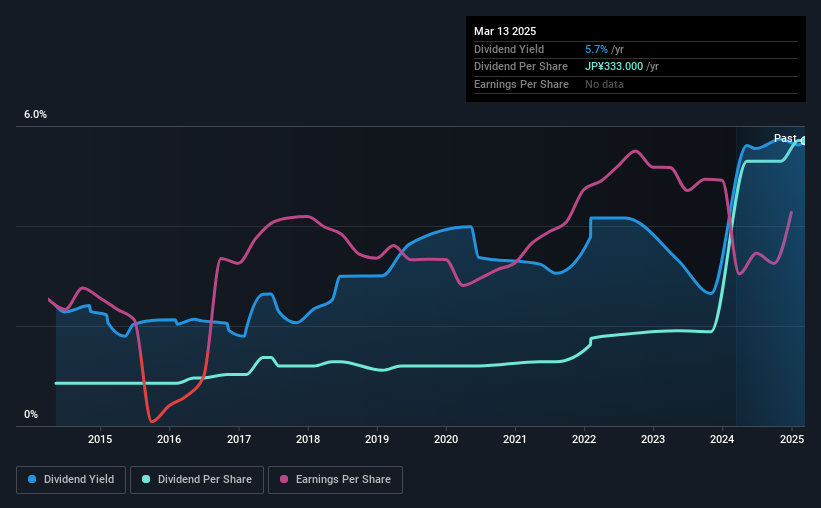Click the Mar 13 2025 tooltip date header
821x508 pixels.
pyautogui.click(x=505, y=31)
